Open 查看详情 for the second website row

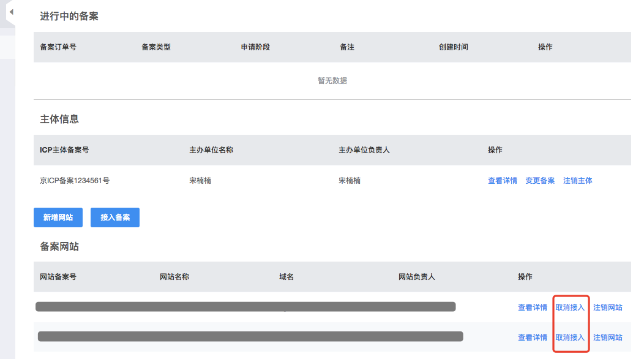click(532, 338)
